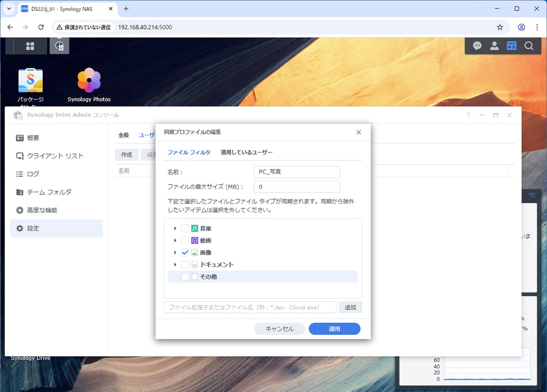Viewport: 547px width, 392px height.
Task: Click the Synology Drive Admin taskbar icon
Action: [59, 46]
